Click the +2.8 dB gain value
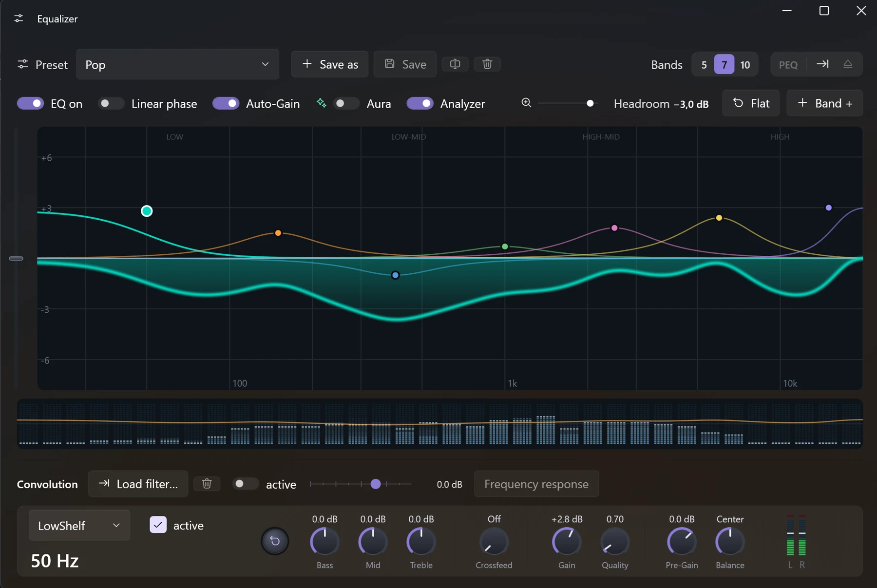The height and width of the screenshot is (588, 877). pyautogui.click(x=567, y=519)
